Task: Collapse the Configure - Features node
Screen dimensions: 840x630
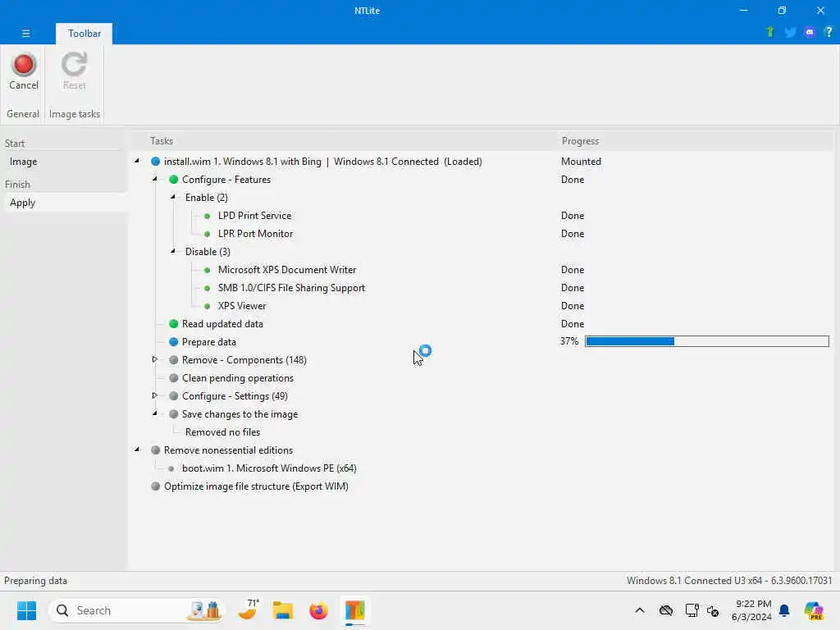Action: pyautogui.click(x=155, y=179)
